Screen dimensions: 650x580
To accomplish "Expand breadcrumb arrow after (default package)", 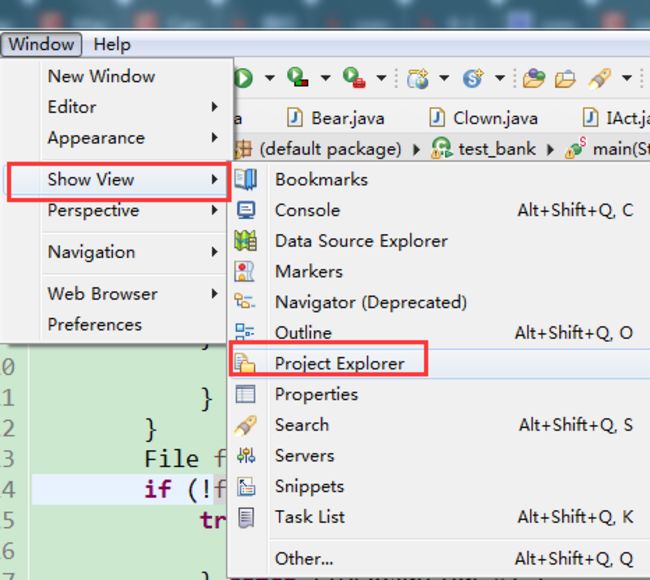I will click(x=416, y=149).
